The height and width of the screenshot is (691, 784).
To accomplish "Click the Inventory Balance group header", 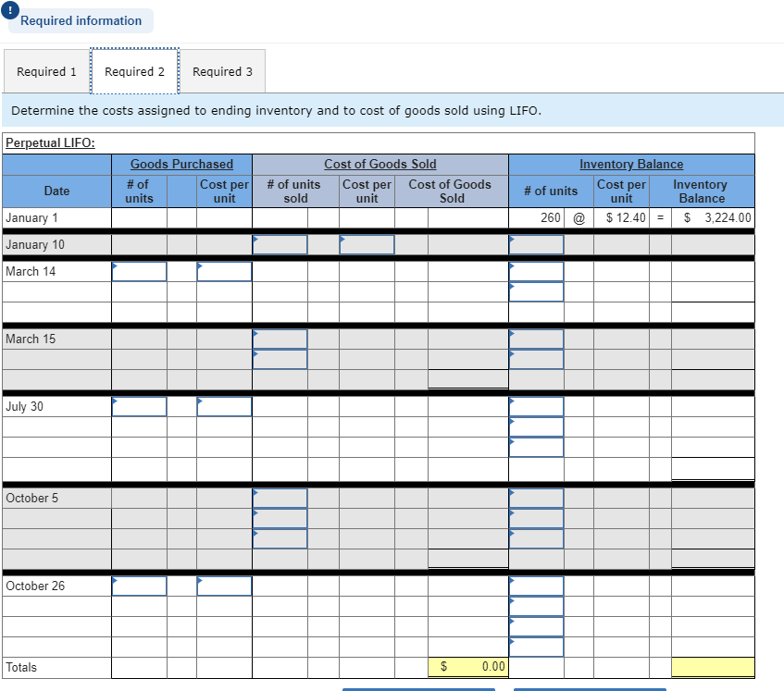I will point(631,164).
